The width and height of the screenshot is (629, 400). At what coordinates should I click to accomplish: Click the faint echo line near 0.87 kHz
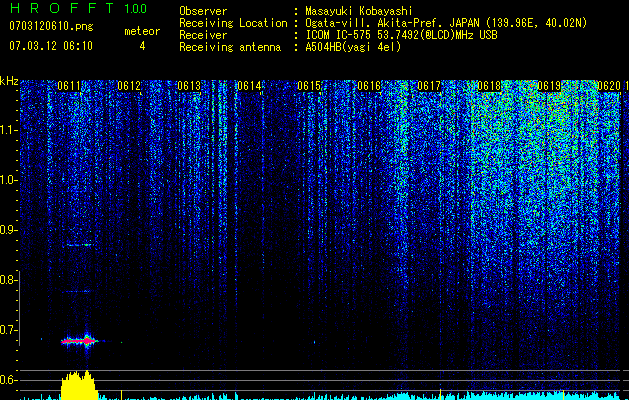(79, 245)
